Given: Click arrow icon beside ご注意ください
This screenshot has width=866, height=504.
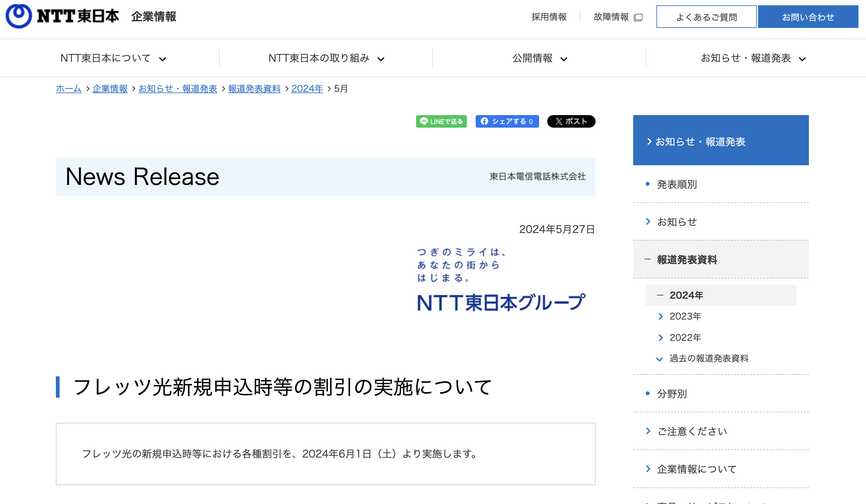Looking at the screenshot, I should coord(648,431).
